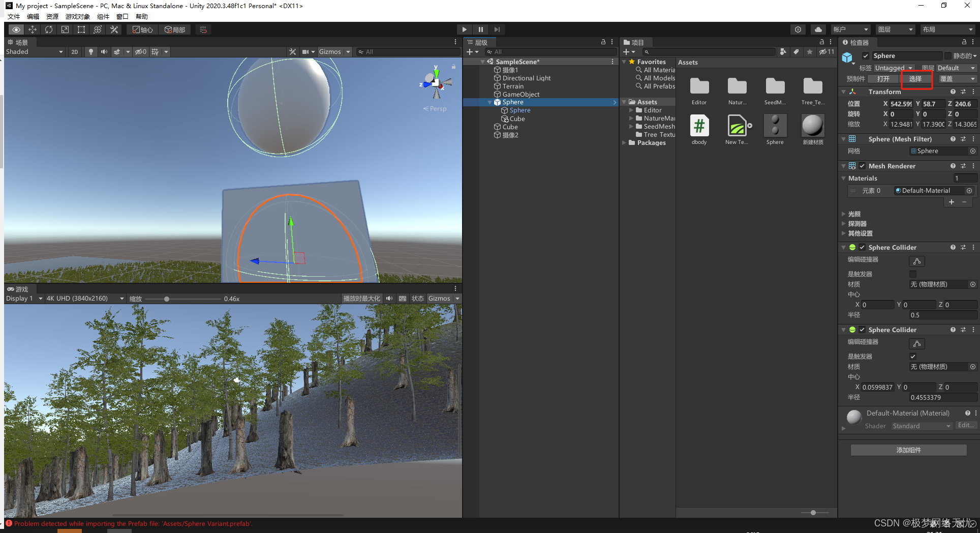Select the Rect transform tool
Image resolution: width=980 pixels, height=533 pixels.
tap(81, 29)
